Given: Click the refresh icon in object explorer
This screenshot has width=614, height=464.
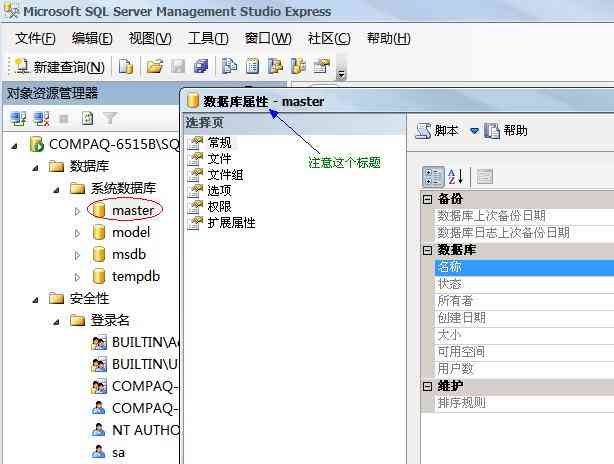Looking at the screenshot, I should click(x=87, y=119).
